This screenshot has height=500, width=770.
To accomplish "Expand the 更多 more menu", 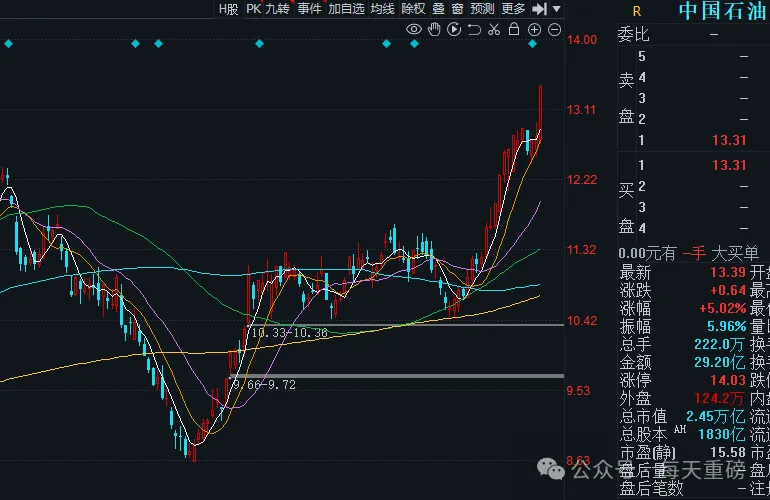I will [x=513, y=9].
